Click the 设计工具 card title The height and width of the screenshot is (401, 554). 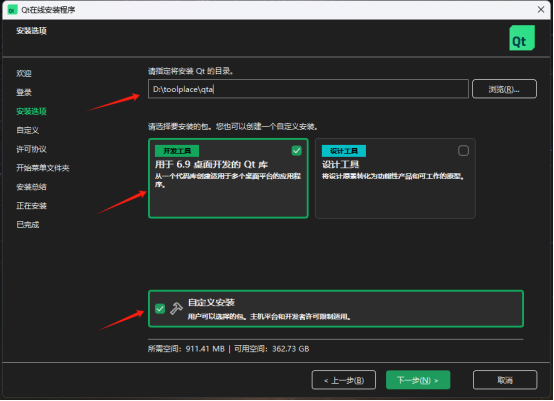click(340, 165)
